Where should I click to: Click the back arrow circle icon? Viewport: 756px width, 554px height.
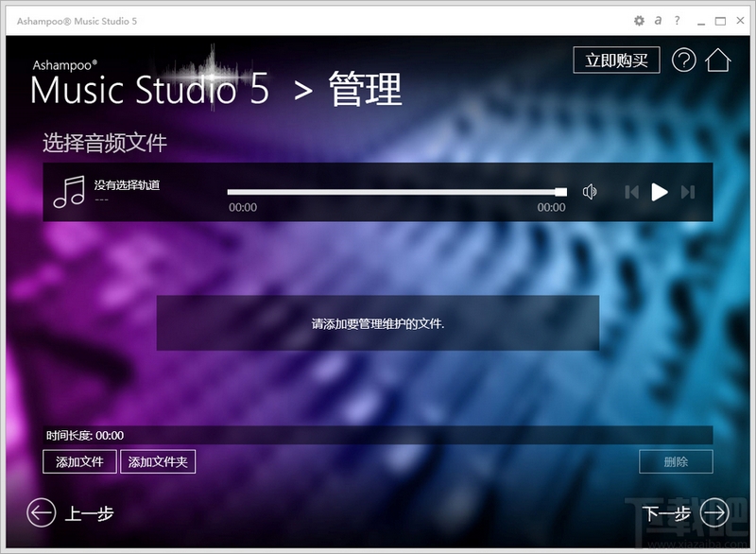coord(40,511)
